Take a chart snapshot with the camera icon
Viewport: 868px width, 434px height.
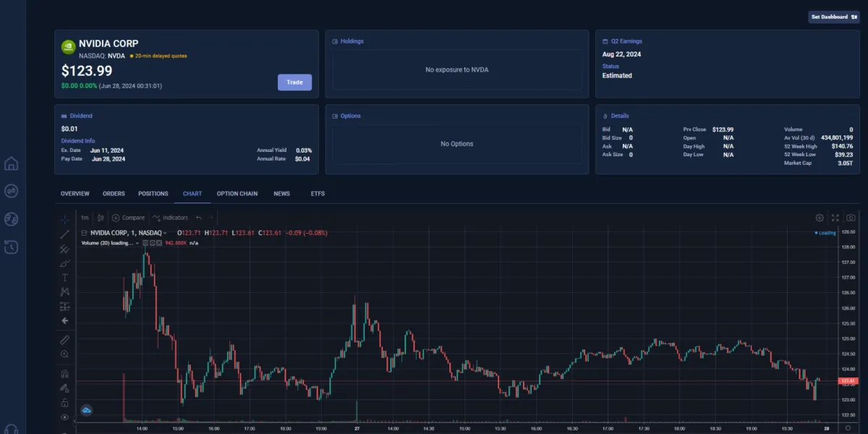pos(851,217)
